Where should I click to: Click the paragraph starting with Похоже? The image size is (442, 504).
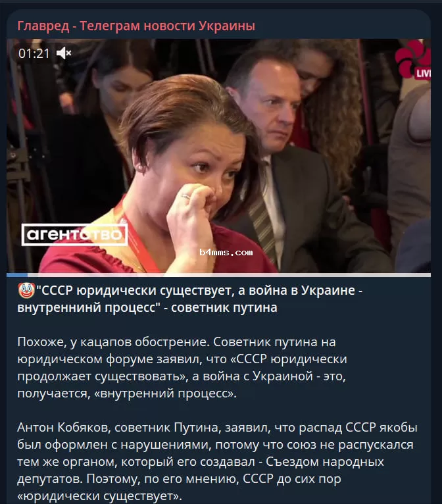click(x=182, y=367)
